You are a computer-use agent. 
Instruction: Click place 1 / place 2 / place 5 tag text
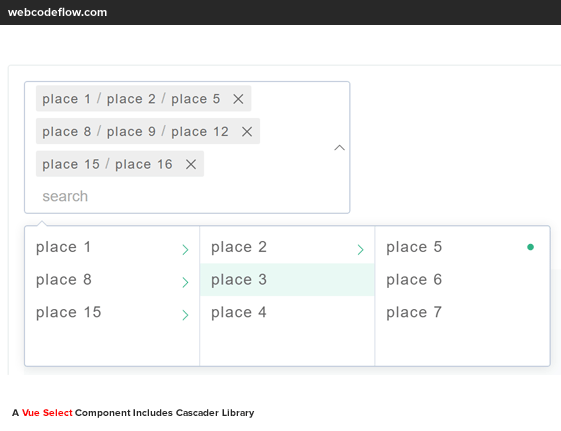131,99
